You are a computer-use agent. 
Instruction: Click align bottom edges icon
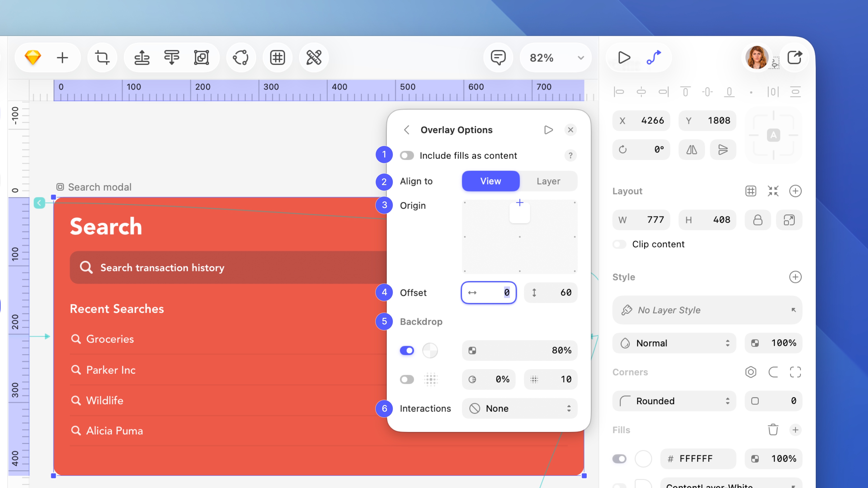pyautogui.click(x=729, y=91)
